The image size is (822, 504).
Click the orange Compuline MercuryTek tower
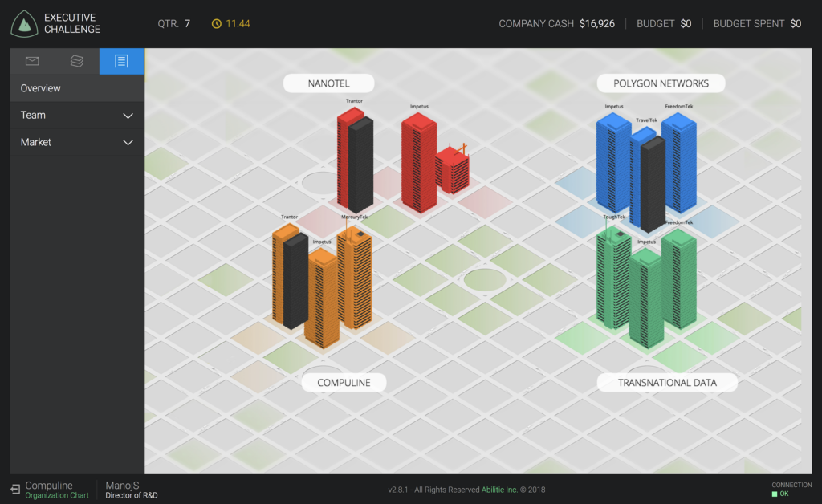pyautogui.click(x=355, y=277)
